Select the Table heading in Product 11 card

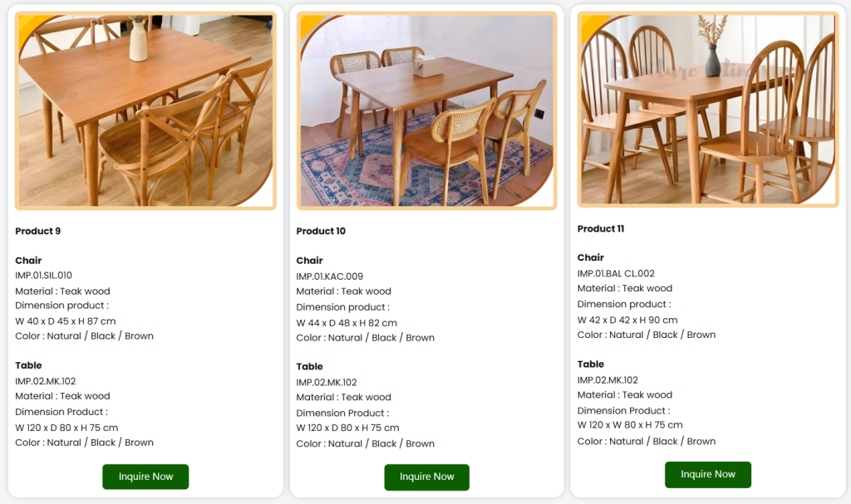click(591, 364)
